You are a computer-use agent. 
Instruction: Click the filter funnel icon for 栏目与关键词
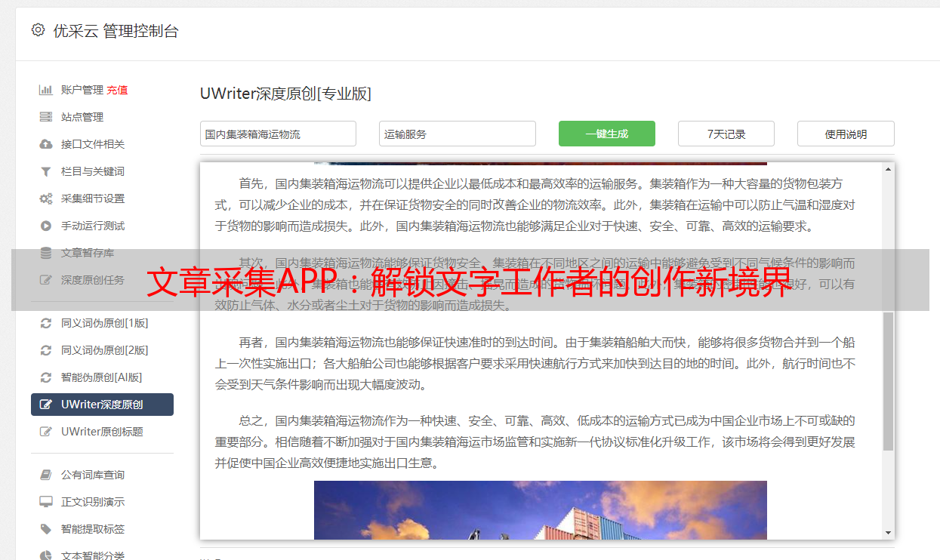(46, 171)
